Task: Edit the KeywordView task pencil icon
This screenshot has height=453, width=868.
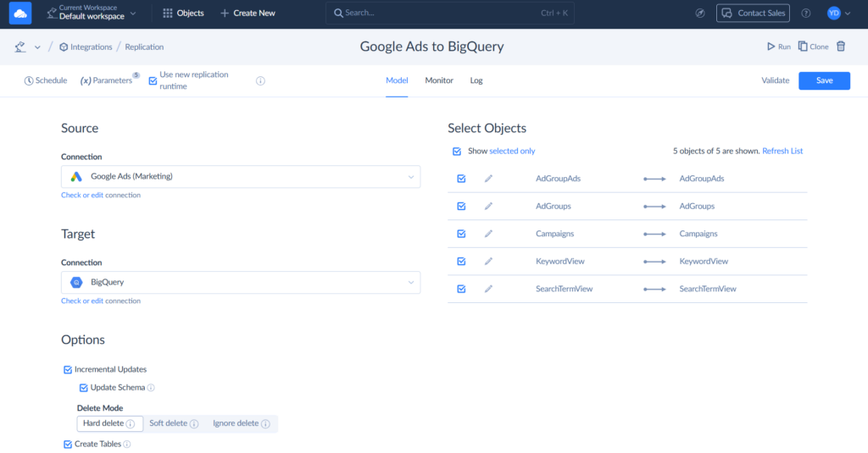Action: tap(488, 262)
